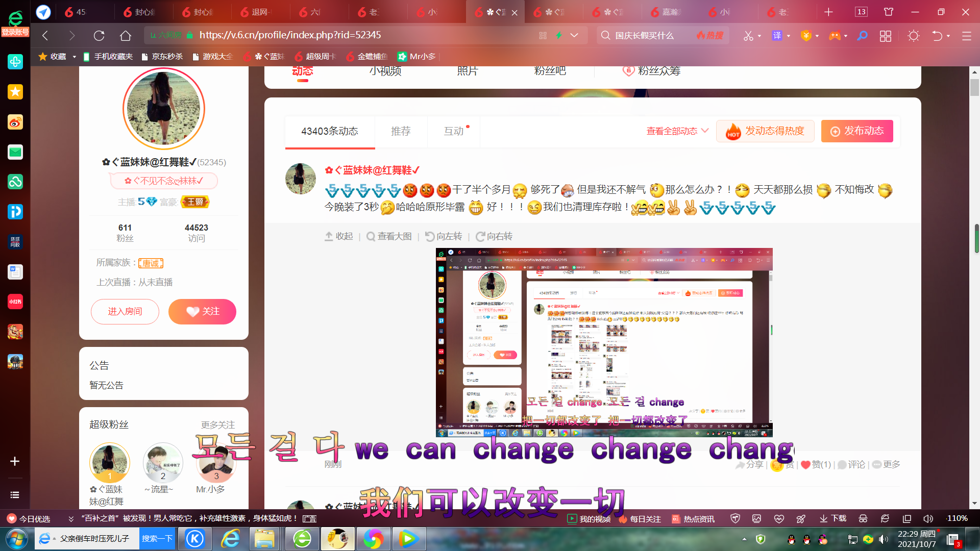Expand the undo closed-tab dropdown arrow
Viewport: 980px width, 551px height.
tap(948, 36)
